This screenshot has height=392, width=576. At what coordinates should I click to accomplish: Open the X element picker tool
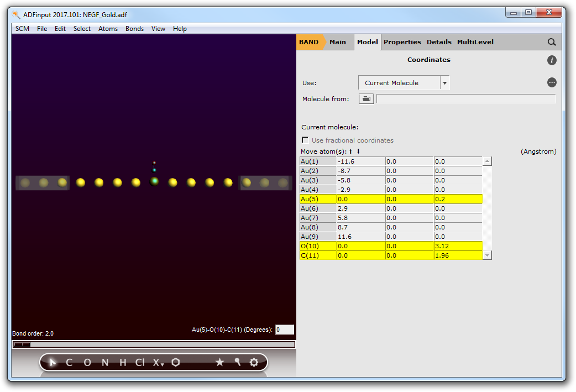[158, 363]
